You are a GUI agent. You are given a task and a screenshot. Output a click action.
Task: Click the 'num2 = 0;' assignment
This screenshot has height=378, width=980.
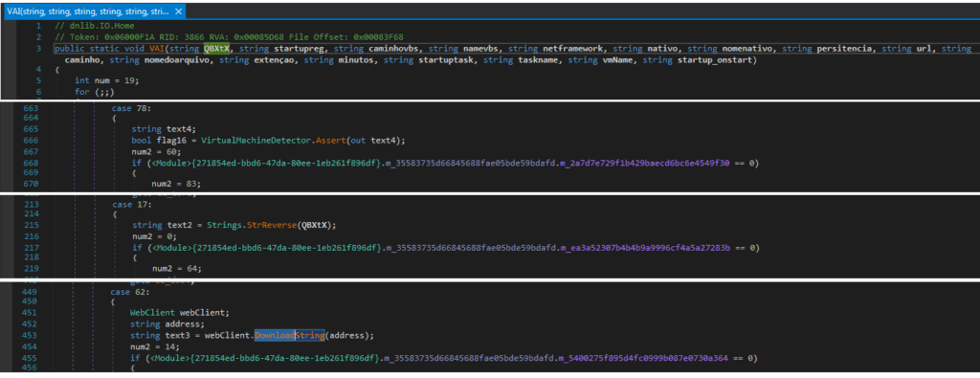pyautogui.click(x=155, y=236)
